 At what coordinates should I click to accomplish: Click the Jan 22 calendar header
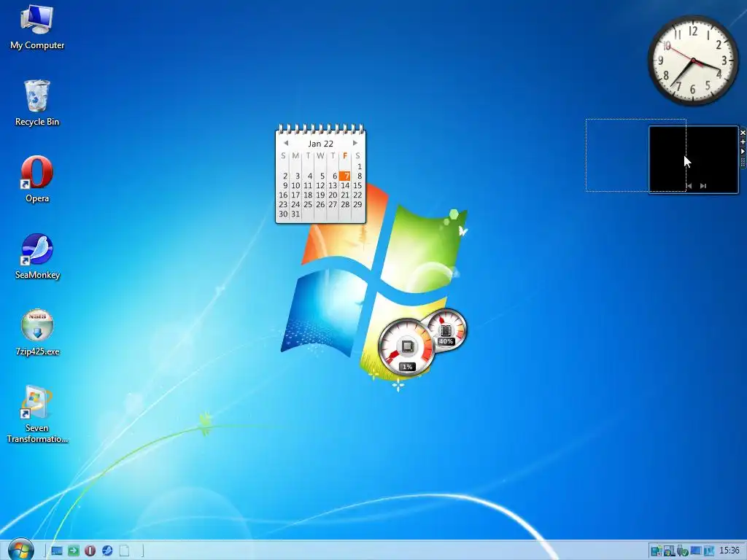[x=321, y=144]
